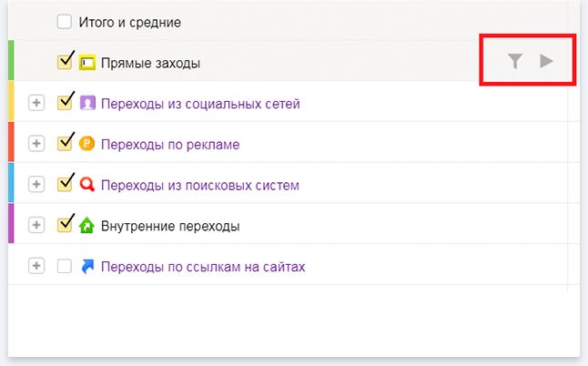Click the play arrow icon
Image resolution: width=588 pixels, height=366 pixels.
tap(546, 61)
